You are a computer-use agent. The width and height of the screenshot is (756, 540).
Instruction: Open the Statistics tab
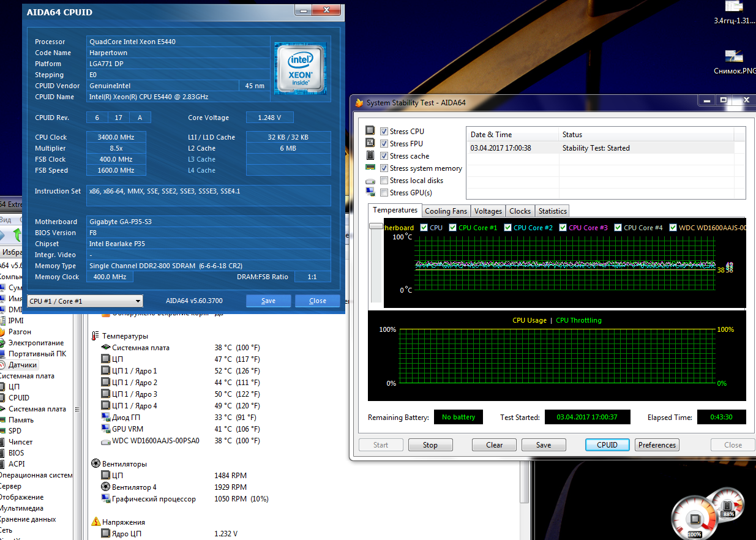tap(552, 211)
